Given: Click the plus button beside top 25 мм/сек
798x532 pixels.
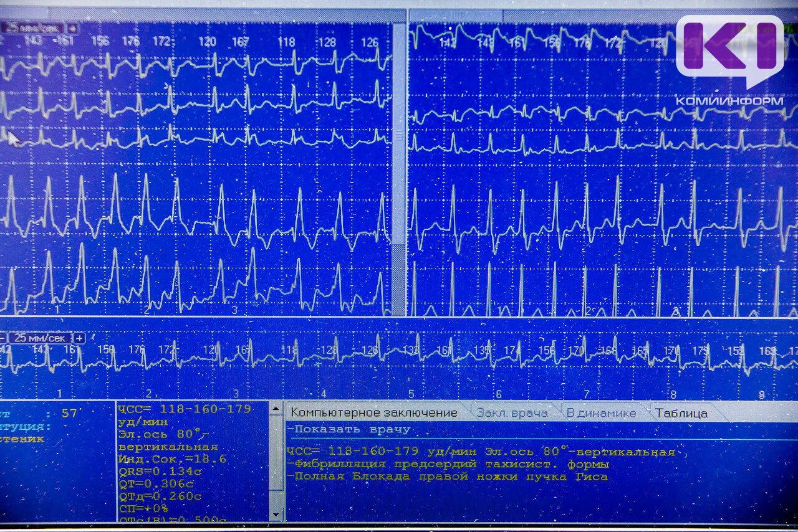Looking at the screenshot, I should 72,28.
